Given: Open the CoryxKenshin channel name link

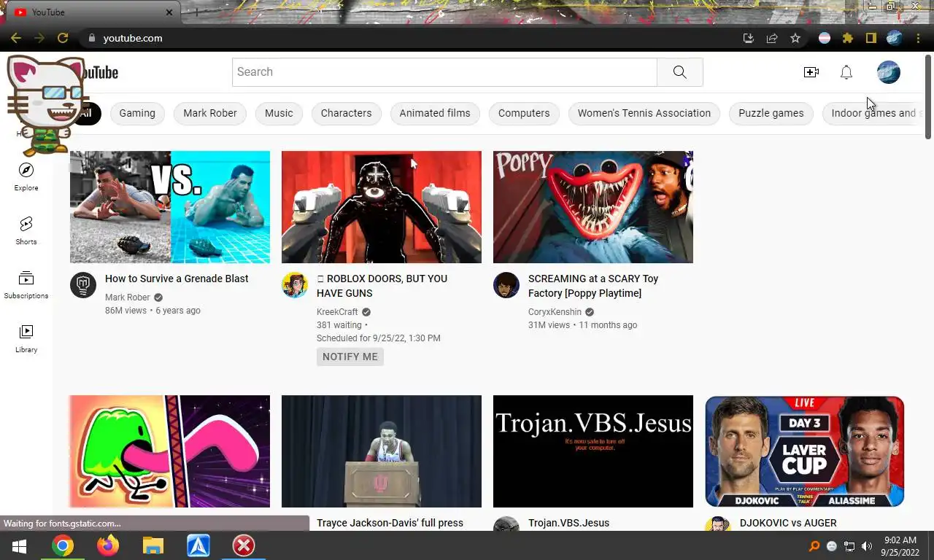Looking at the screenshot, I should pos(555,312).
